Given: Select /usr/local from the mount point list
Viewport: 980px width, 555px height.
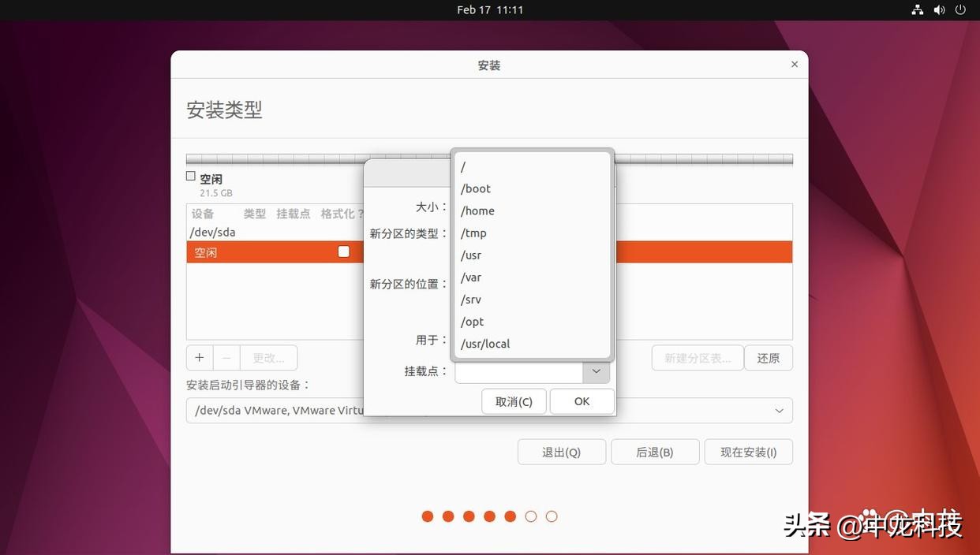Looking at the screenshot, I should click(x=484, y=343).
